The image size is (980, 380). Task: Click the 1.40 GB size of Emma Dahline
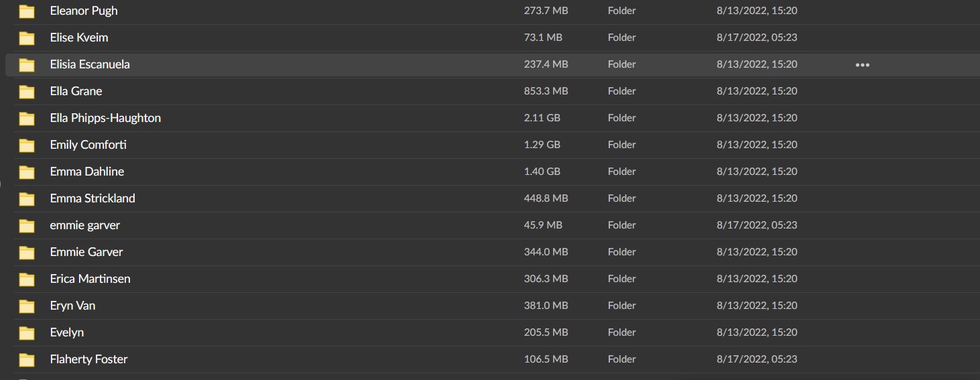click(542, 172)
